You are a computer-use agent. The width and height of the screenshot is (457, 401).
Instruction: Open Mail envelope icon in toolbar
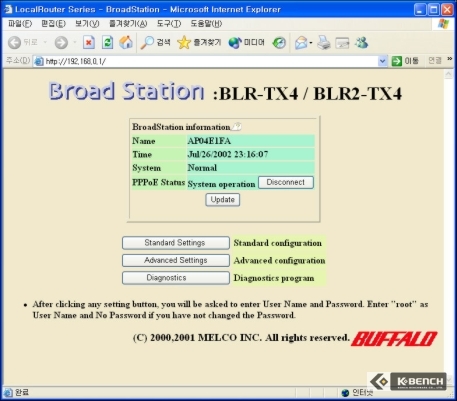(301, 43)
